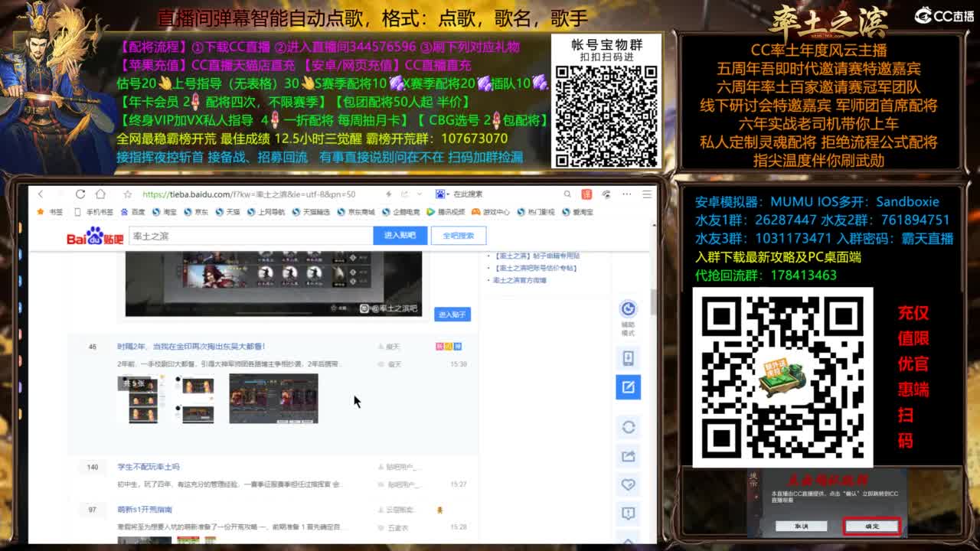Open author name beside the 萌新s1开荒指南 post
Image resolution: width=980 pixels, height=551 pixels.
click(x=400, y=510)
